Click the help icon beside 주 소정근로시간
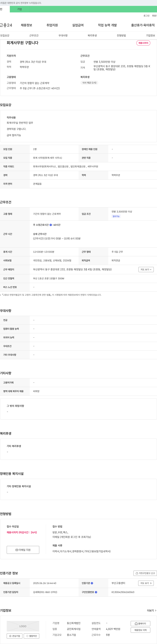The image size is (157, 644). pyautogui.click(x=51, y=225)
